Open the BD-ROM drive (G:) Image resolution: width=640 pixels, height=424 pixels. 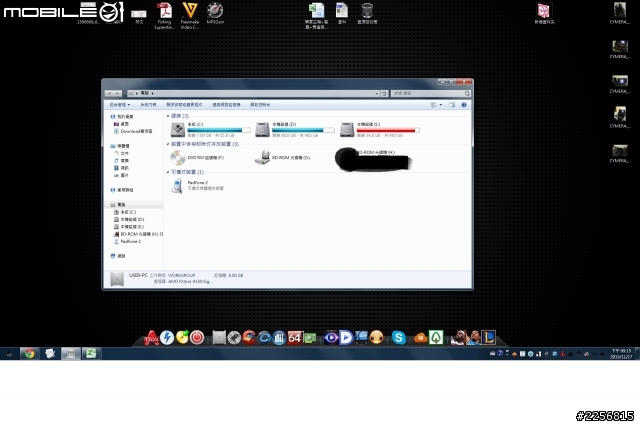[x=282, y=158]
